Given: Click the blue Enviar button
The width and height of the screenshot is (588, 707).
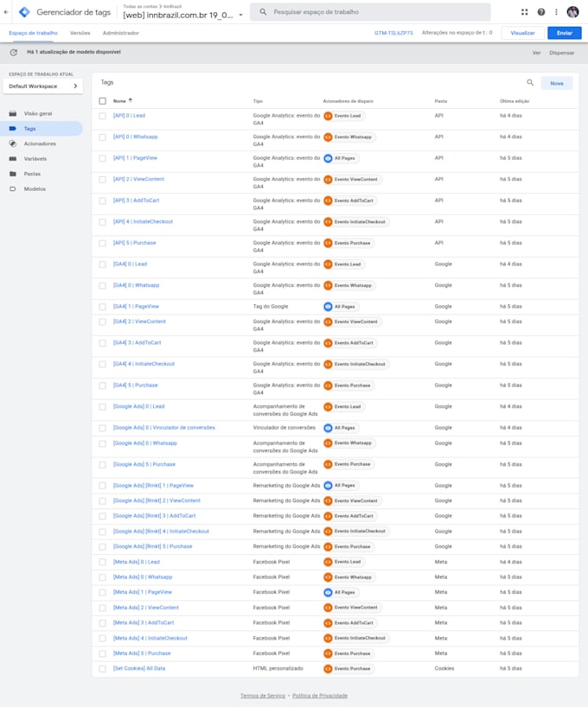Looking at the screenshot, I should click(x=564, y=33).
